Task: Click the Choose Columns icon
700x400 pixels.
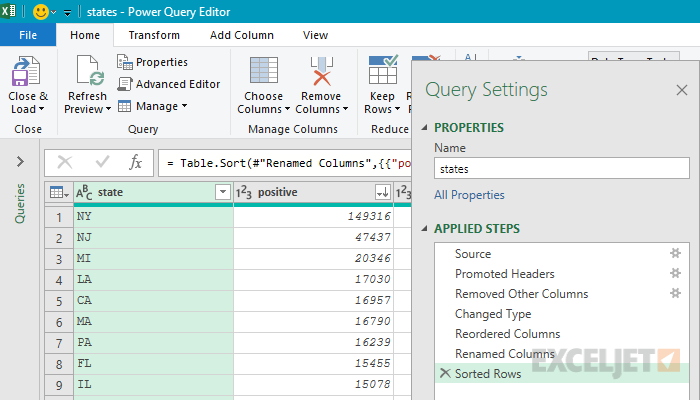Action: click(264, 71)
